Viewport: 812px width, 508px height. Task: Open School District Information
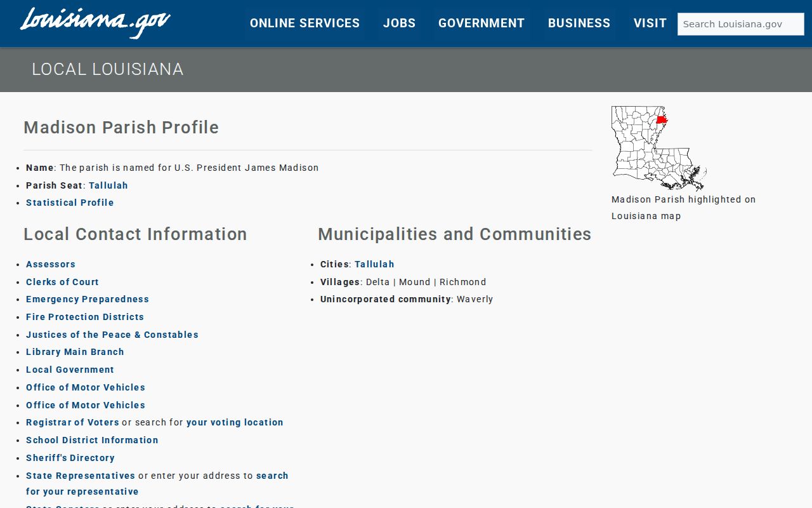(x=92, y=440)
